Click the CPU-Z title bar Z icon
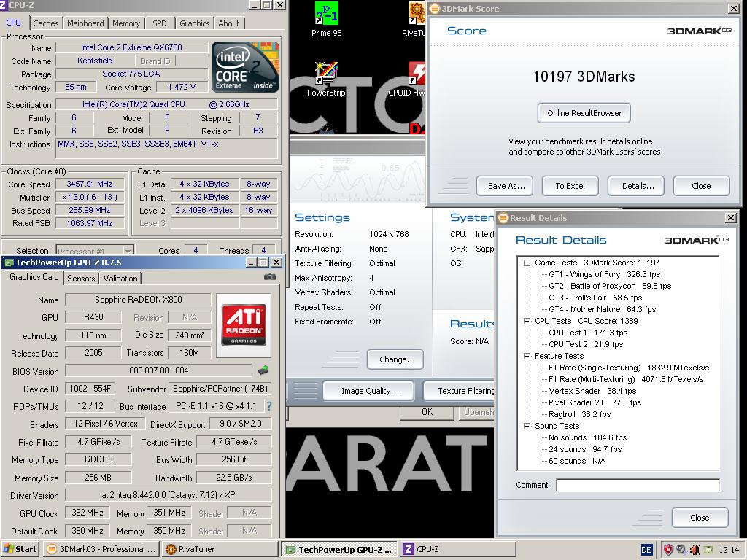Image resolution: width=747 pixels, height=560 pixels. click(4, 5)
